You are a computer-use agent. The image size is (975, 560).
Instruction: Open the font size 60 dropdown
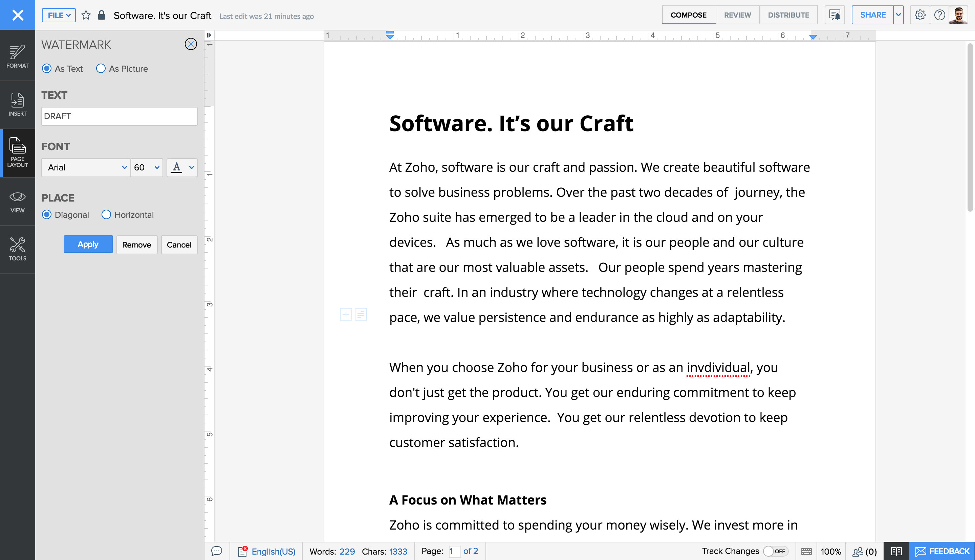tap(146, 167)
